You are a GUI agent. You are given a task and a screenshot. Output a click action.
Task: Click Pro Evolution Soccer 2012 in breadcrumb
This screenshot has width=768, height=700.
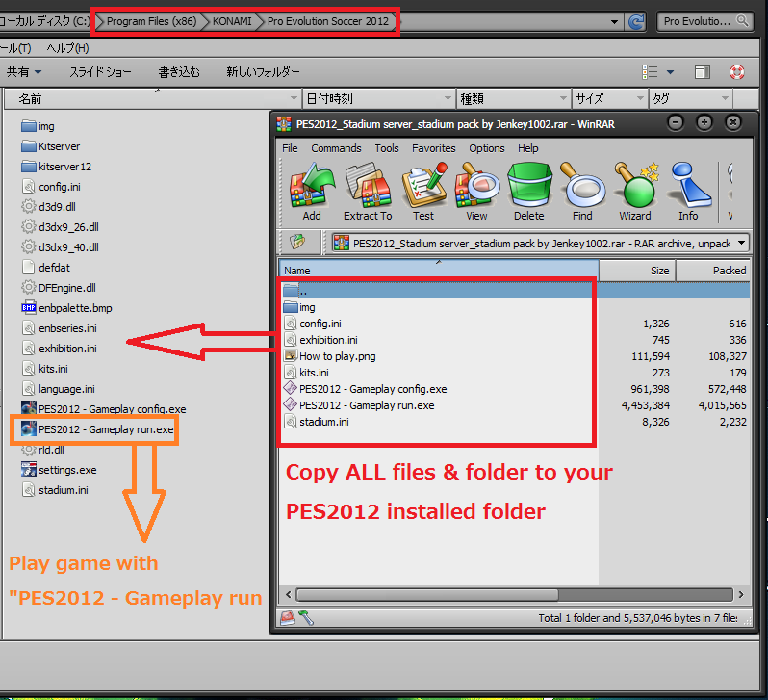(x=328, y=21)
